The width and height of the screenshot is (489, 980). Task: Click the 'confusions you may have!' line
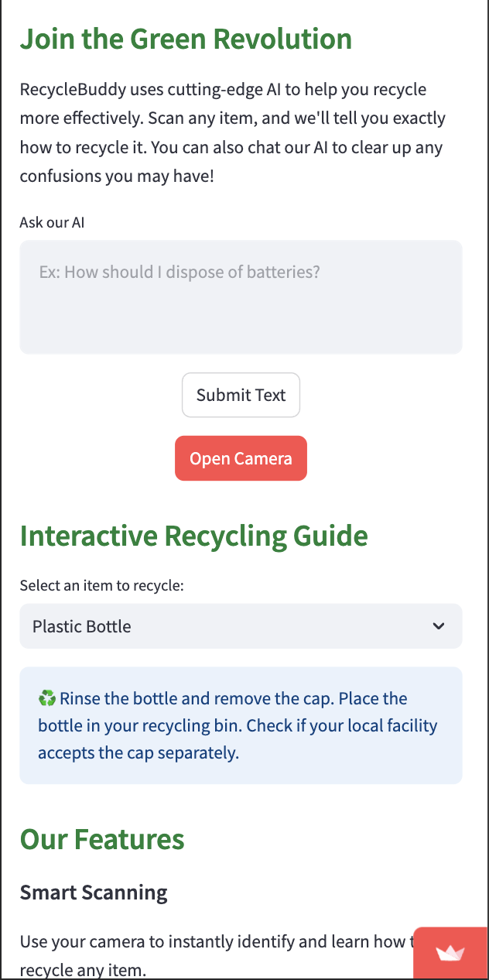[116, 176]
